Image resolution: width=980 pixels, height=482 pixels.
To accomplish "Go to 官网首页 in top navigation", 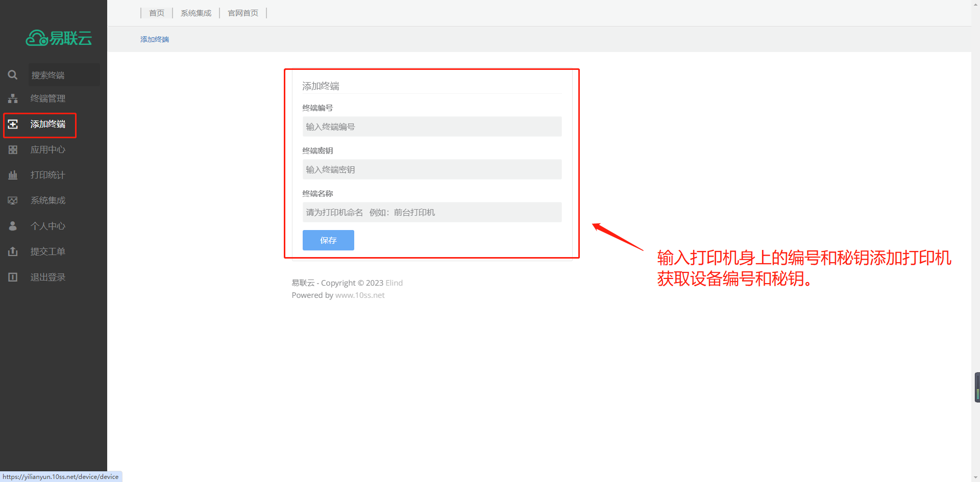I will tap(243, 13).
